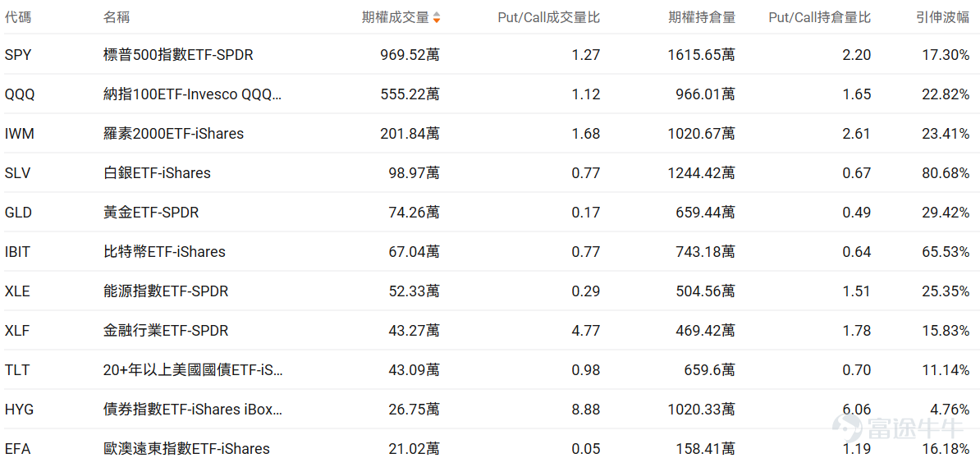Screen dimensions: 980x458
Task: Click XLE volume 52.33萬
Action: pyautogui.click(x=413, y=291)
